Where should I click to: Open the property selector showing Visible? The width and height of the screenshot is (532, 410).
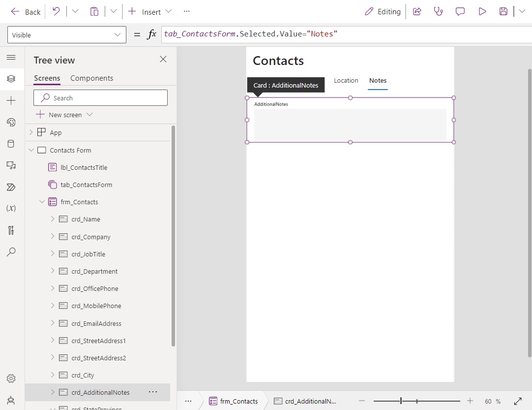tap(66, 35)
